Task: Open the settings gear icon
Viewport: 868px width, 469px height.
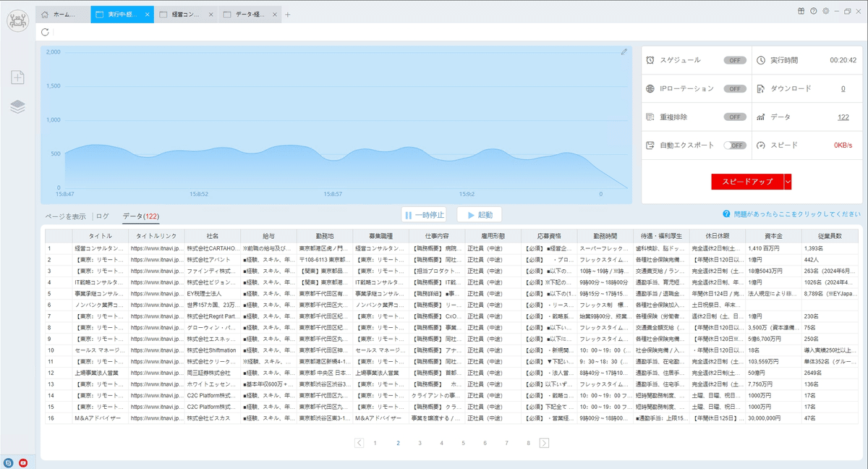Action: point(825,11)
